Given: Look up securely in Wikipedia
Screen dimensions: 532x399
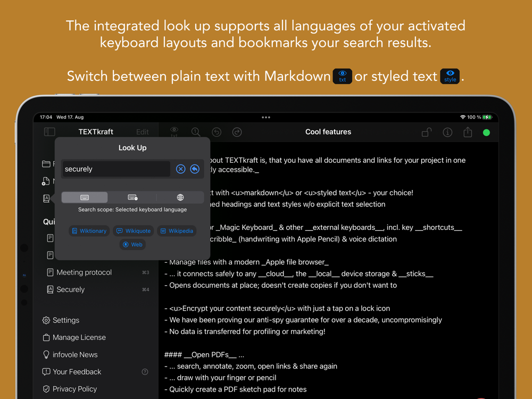Looking at the screenshot, I should pos(177,231).
